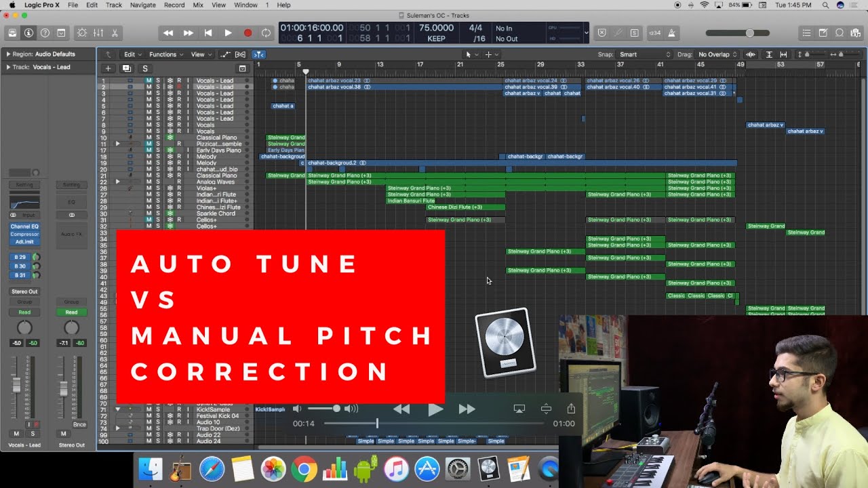868x488 pixels.
Task: Collapse the Kick!Sample track stack
Action: (x=117, y=410)
